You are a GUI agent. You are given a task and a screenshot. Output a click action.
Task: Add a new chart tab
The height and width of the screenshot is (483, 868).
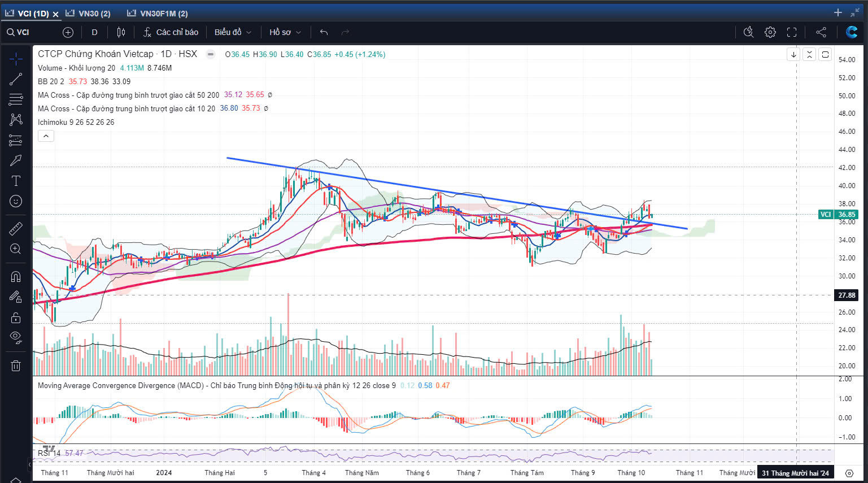(838, 12)
